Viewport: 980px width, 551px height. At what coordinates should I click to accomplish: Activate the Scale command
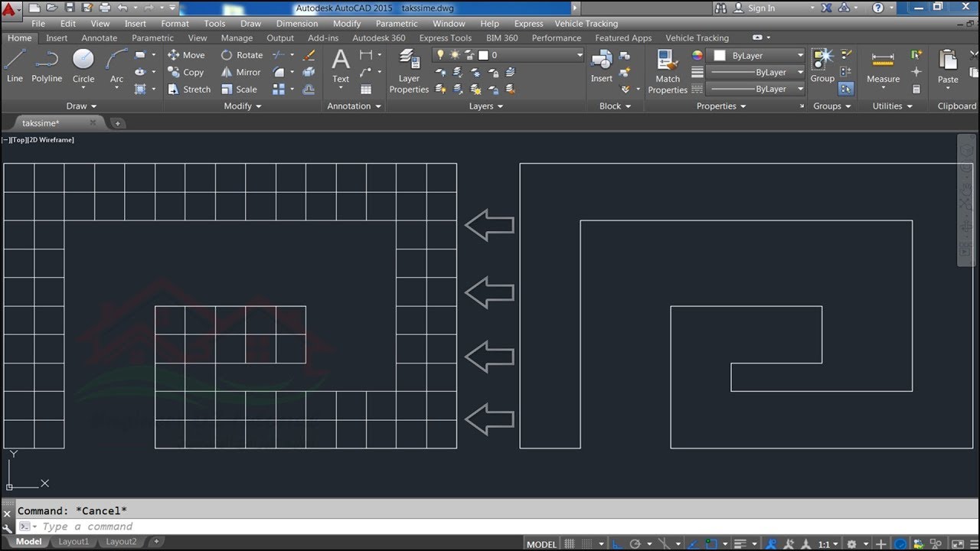(x=239, y=89)
